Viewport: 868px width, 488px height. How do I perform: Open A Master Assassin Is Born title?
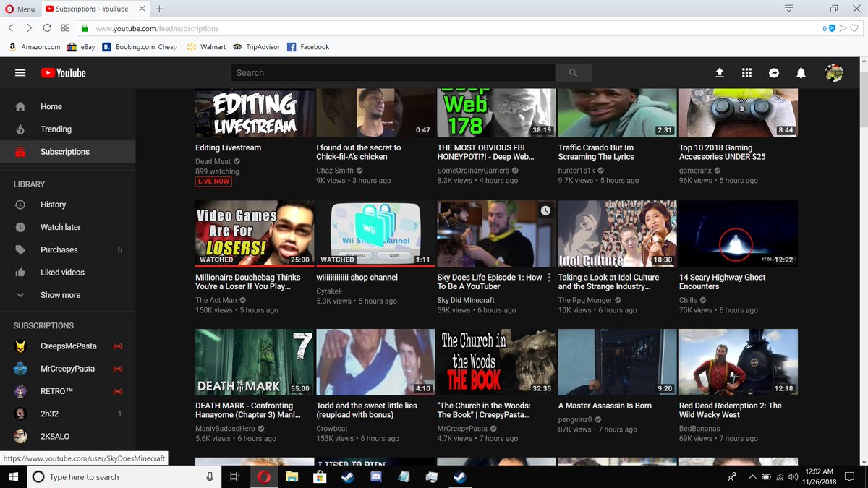[x=605, y=406]
